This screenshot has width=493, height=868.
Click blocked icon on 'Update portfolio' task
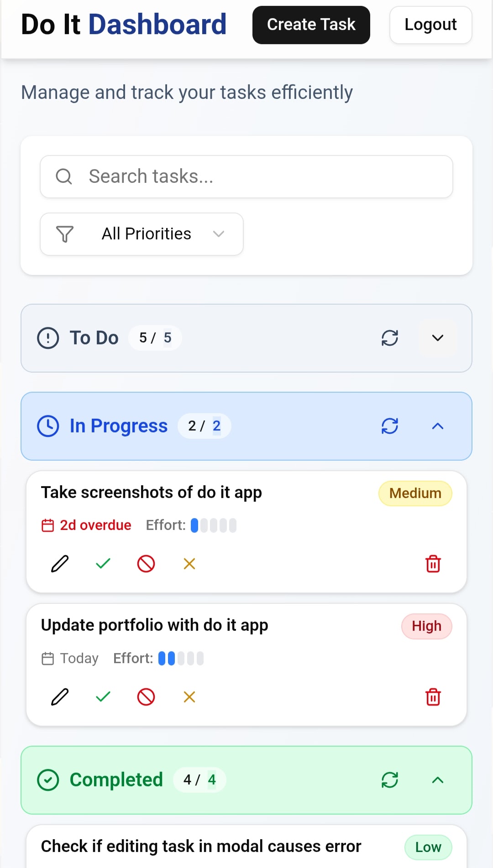point(146,696)
